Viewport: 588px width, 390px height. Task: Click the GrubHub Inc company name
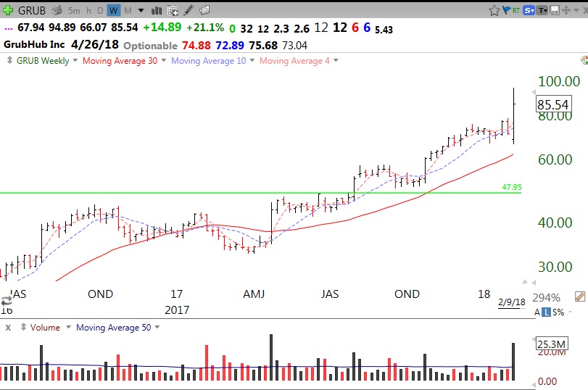(x=34, y=45)
